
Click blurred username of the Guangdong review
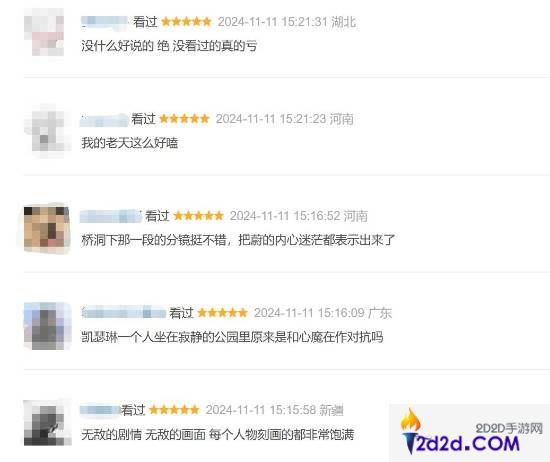[123, 312]
